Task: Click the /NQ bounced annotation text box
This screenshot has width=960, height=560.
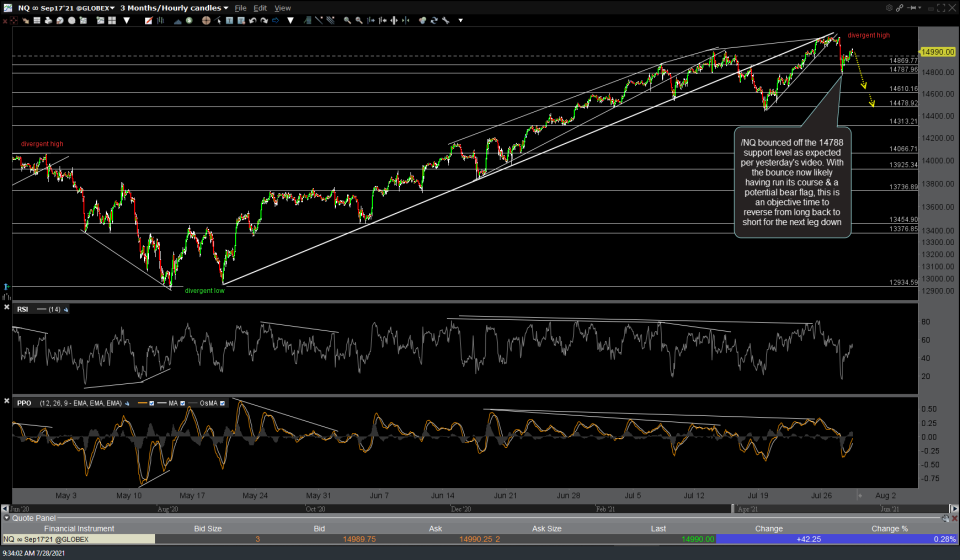Action: click(792, 182)
